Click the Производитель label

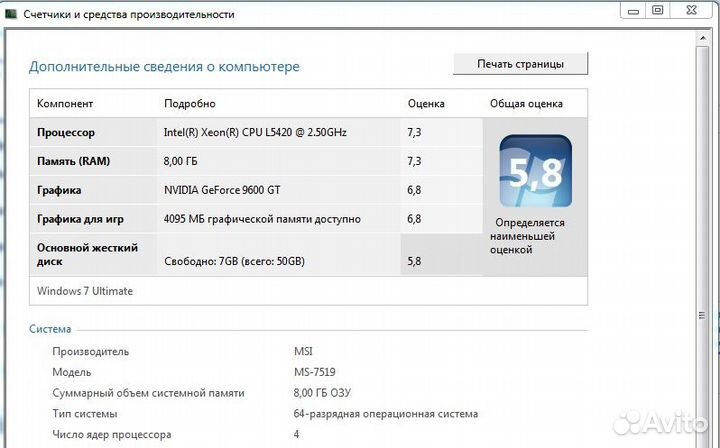pos(90,352)
